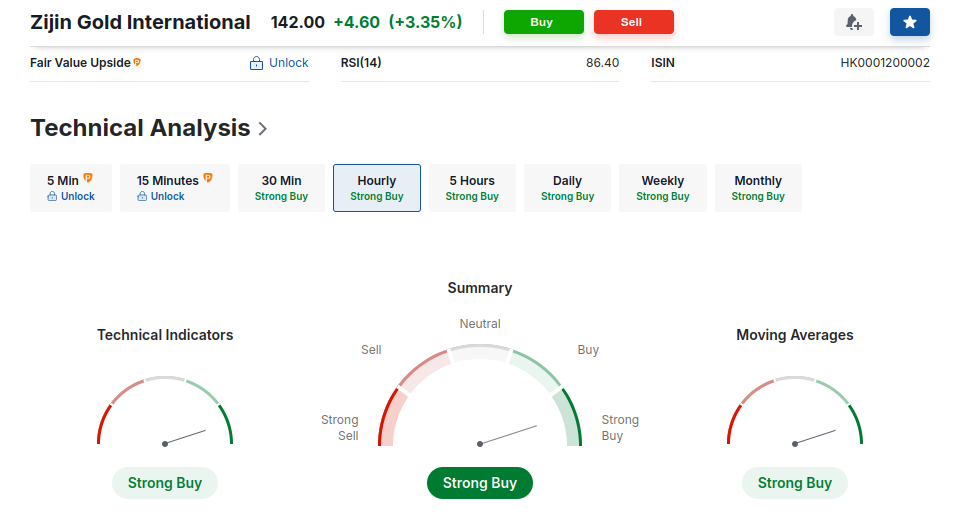This screenshot has width=959, height=532.
Task: Click the Pro badge on 5 Min tab
Action: click(88, 178)
